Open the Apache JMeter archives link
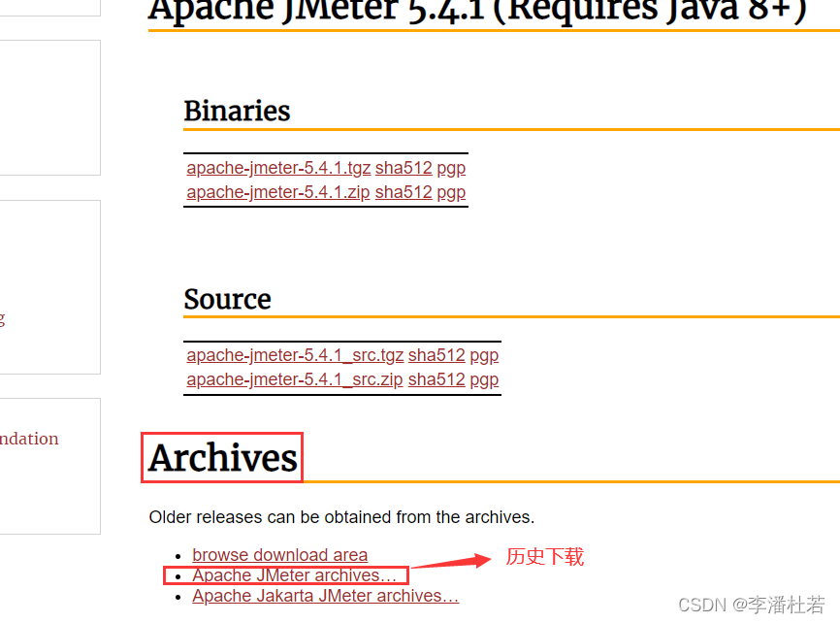Viewport: 840px width, 623px height. click(294, 575)
